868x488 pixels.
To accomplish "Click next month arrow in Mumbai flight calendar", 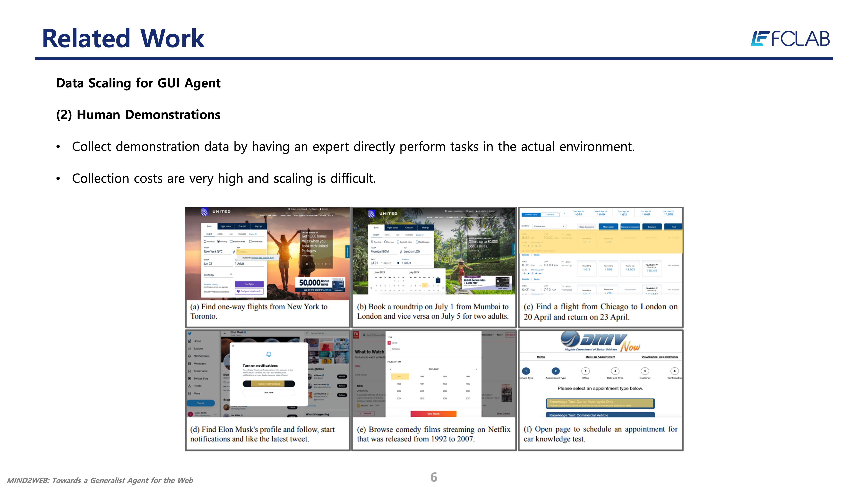I will click(443, 288).
